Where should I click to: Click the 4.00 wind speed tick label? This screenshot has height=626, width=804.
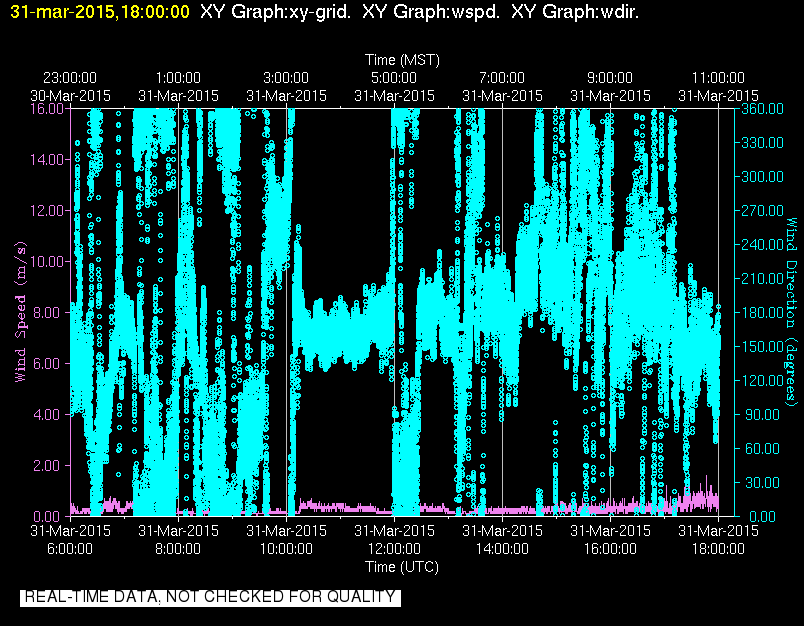(x=49, y=414)
